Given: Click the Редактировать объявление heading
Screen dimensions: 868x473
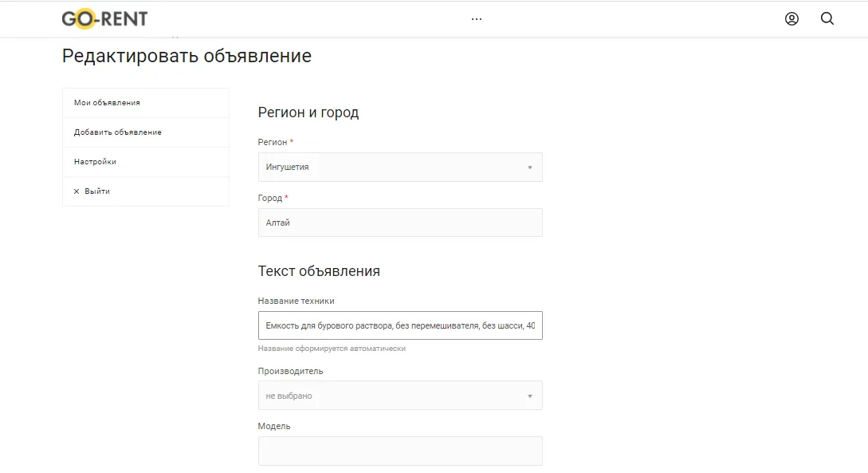Looking at the screenshot, I should click(x=187, y=56).
